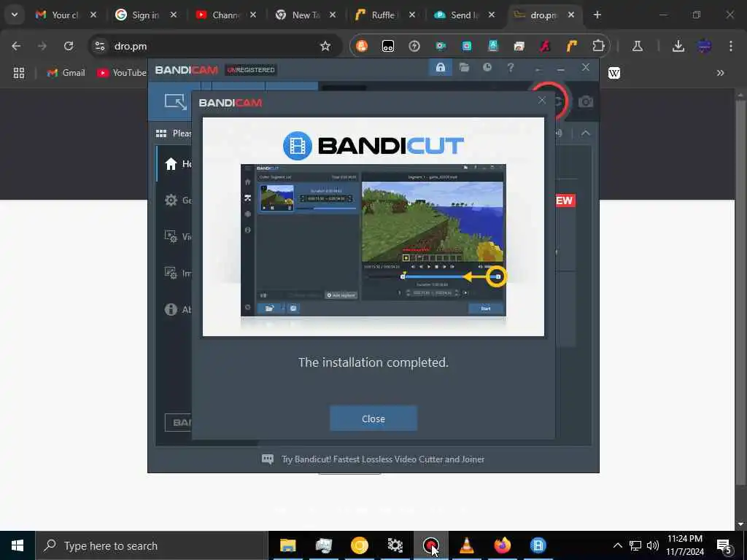
Task: Switch to the Send browser tab
Action: coord(465,15)
